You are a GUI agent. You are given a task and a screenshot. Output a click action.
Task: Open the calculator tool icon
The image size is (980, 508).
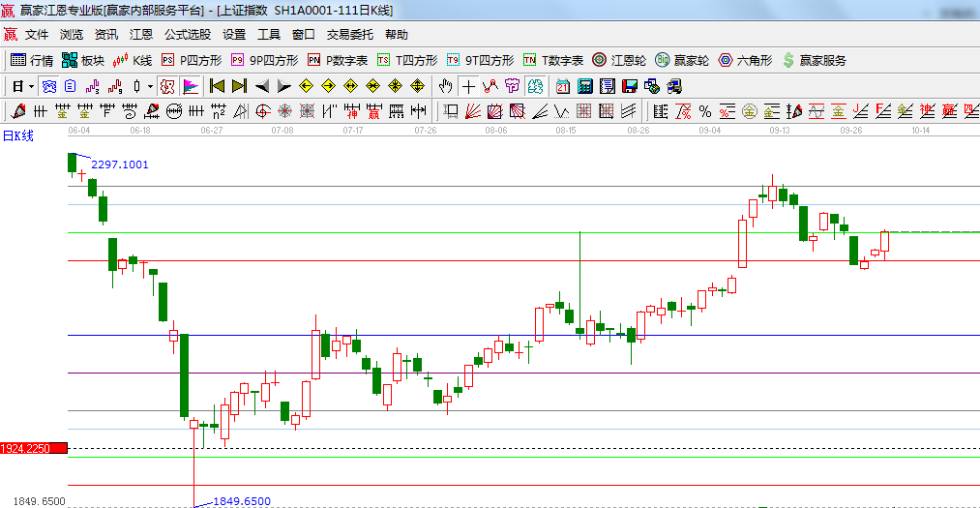pyautogui.click(x=584, y=86)
